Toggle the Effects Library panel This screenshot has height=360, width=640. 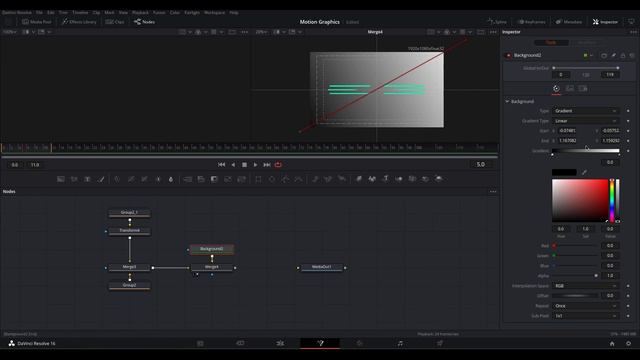point(79,22)
